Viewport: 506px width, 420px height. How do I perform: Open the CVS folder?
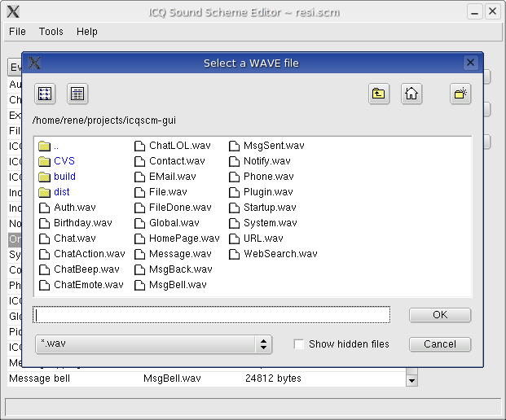pyautogui.click(x=56, y=161)
